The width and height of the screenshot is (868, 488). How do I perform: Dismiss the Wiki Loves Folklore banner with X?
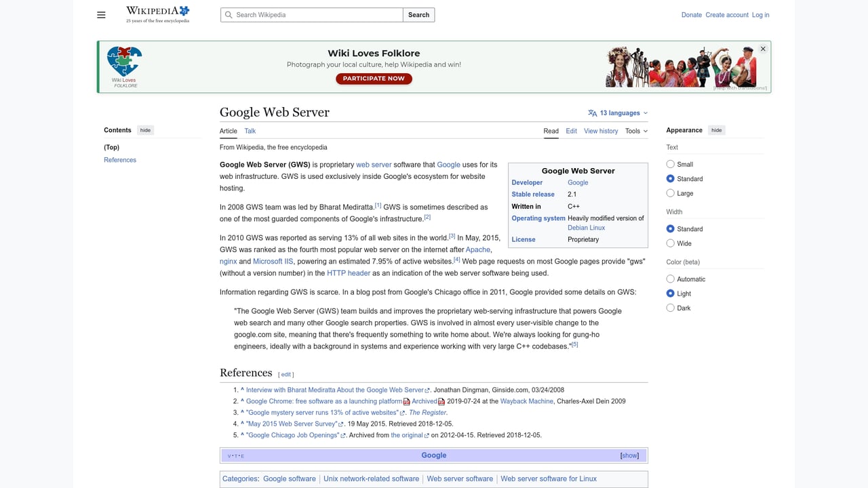coord(762,49)
